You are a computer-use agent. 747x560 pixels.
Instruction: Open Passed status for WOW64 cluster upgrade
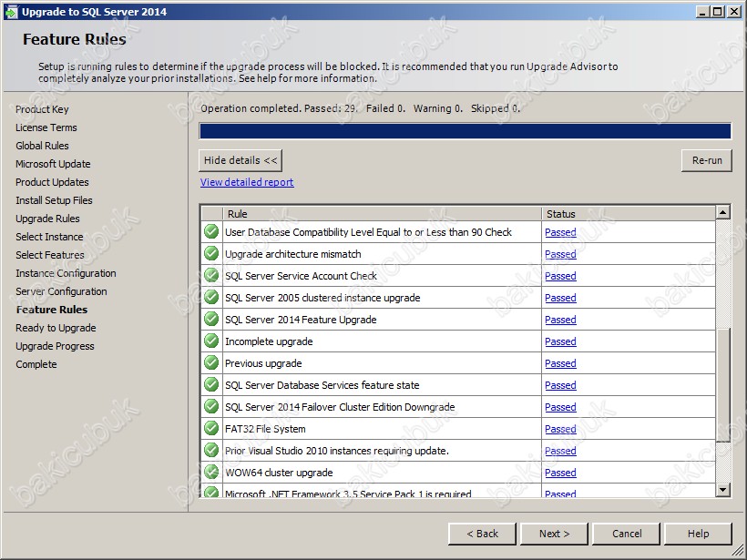coord(560,473)
